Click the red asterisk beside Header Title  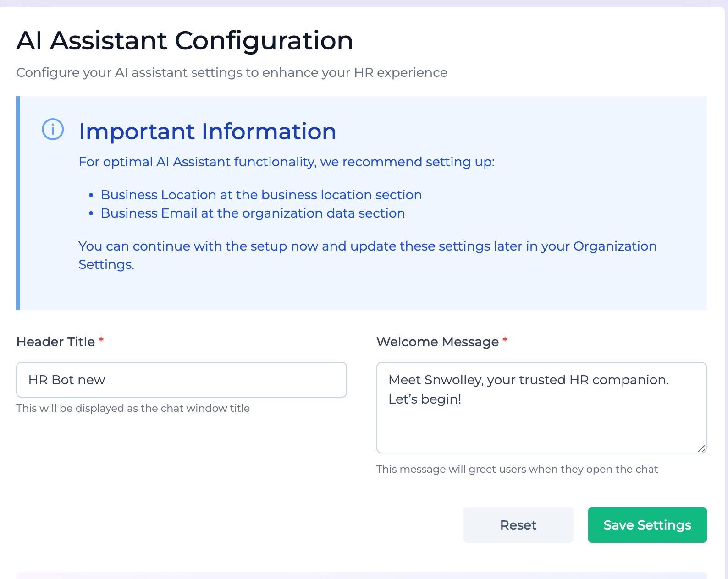click(101, 340)
